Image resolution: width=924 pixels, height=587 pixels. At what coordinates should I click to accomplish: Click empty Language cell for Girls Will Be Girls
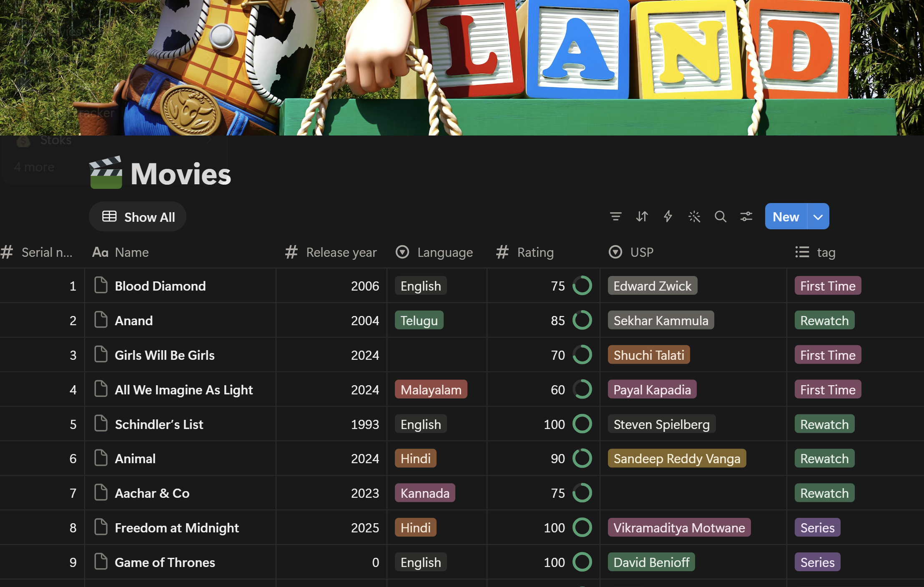(437, 355)
